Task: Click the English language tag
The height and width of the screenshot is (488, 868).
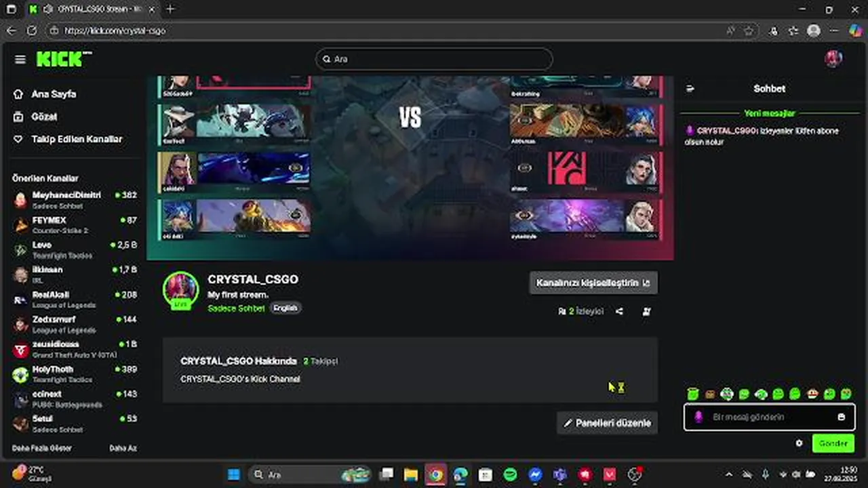Action: tap(285, 308)
